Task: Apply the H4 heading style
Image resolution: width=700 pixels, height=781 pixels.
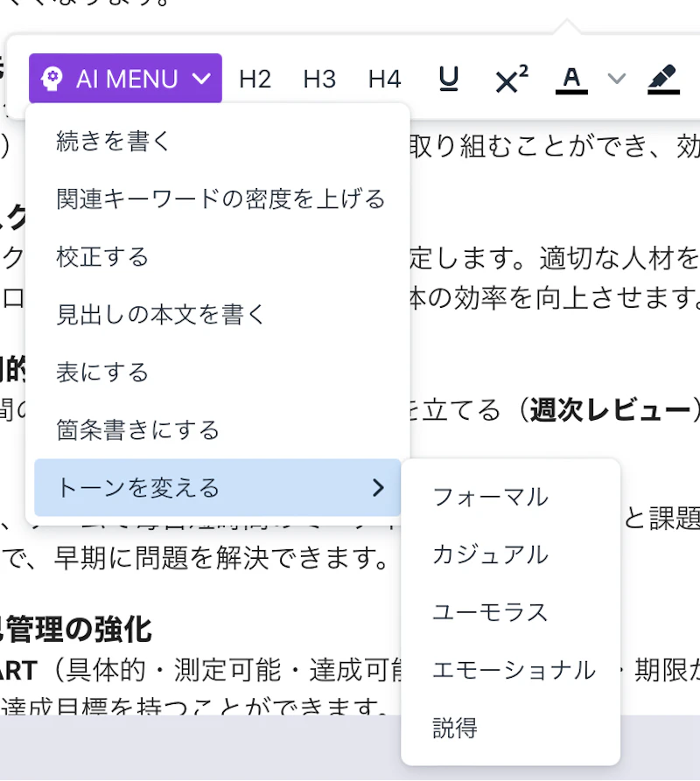Action: (384, 78)
